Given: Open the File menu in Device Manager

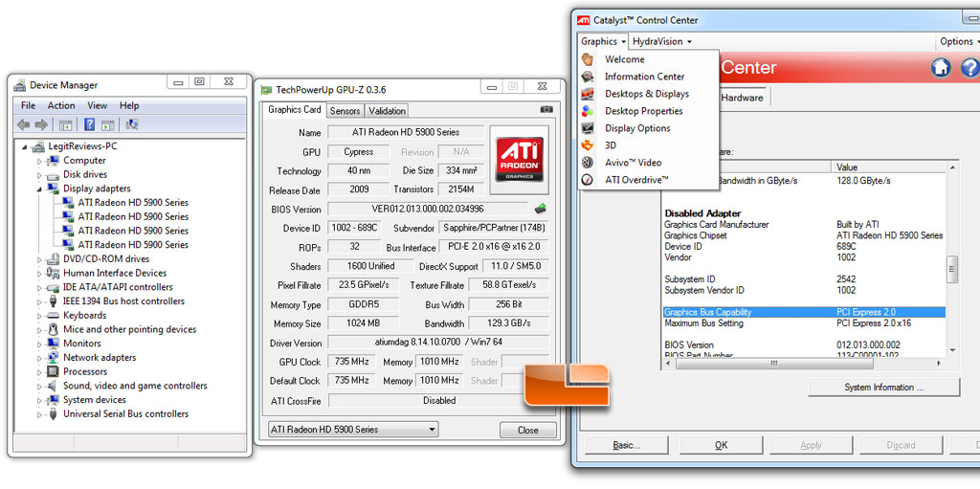Looking at the screenshot, I should point(28,105).
